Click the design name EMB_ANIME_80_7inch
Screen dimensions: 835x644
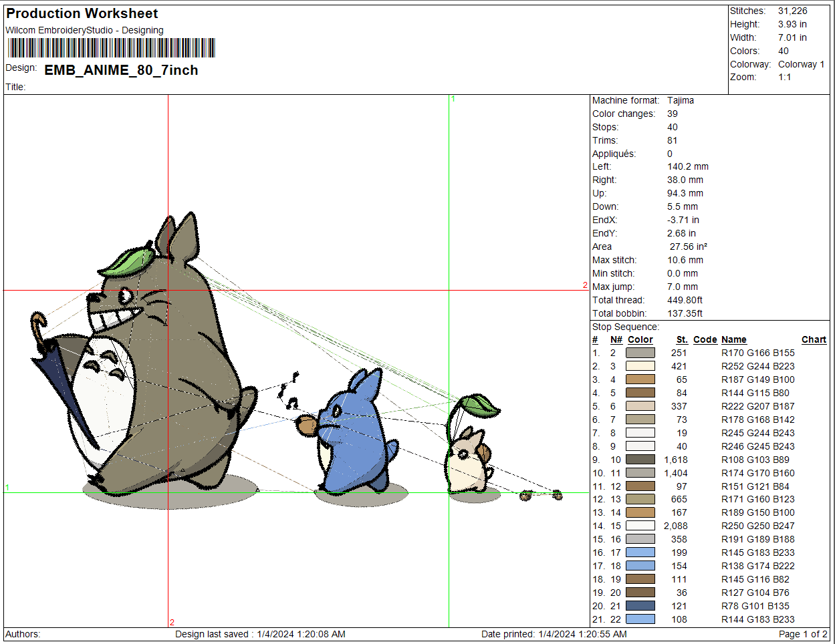coord(121,70)
